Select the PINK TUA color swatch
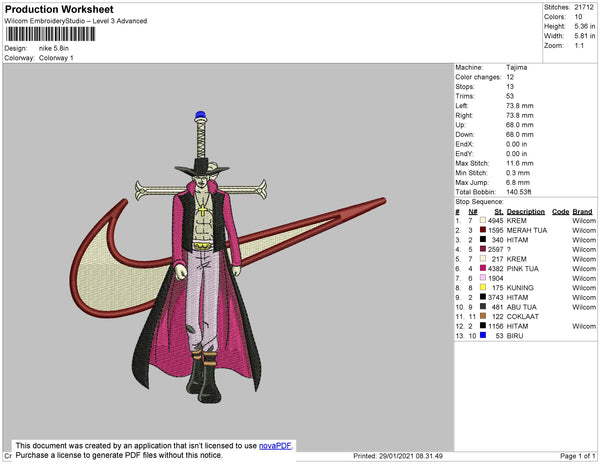The width and height of the screenshot is (600, 464). click(483, 268)
